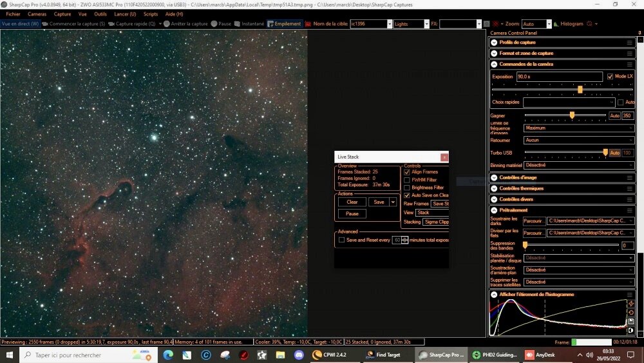Open the Capture menu
This screenshot has width=644, height=363.
[x=62, y=14]
